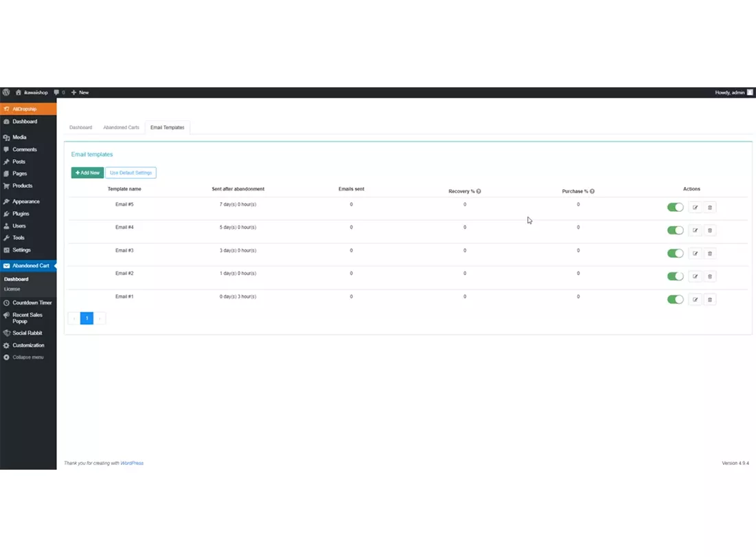Click the Purchase % help icon
The height and width of the screenshot is (557, 756).
[x=592, y=191]
